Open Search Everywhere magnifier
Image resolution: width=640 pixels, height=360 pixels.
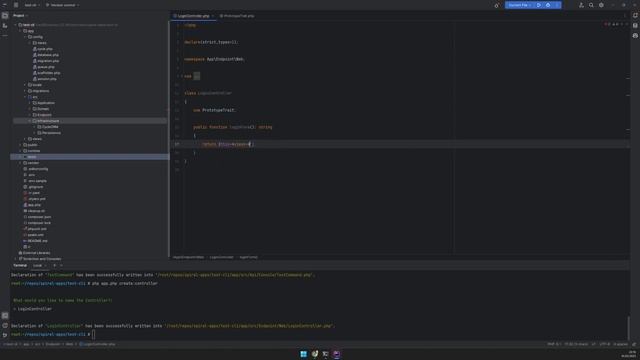coord(591,5)
